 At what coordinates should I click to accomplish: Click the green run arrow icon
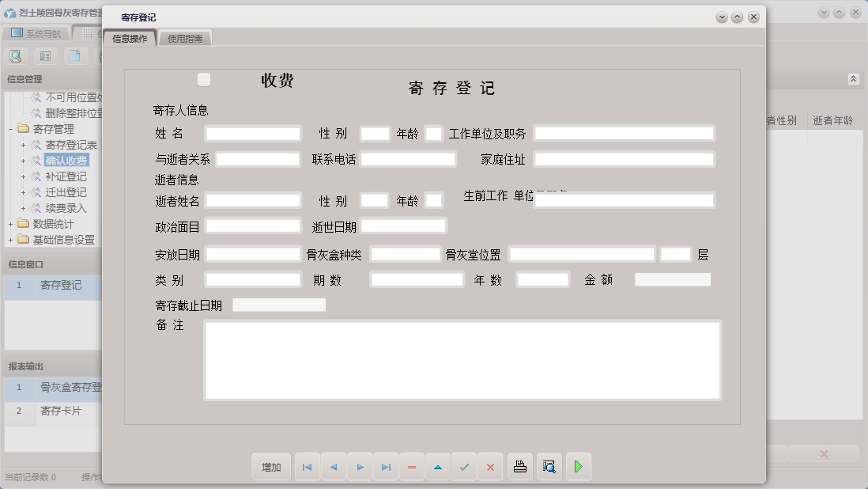(x=578, y=467)
